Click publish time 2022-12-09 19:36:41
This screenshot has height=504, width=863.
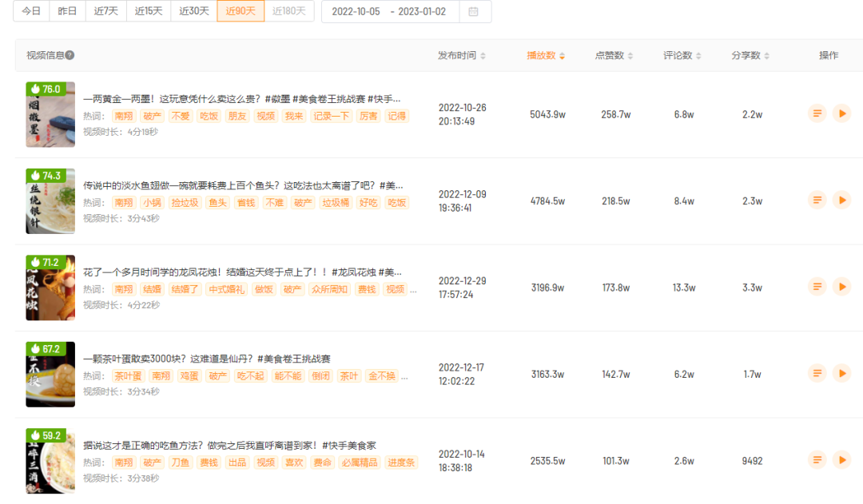click(463, 200)
